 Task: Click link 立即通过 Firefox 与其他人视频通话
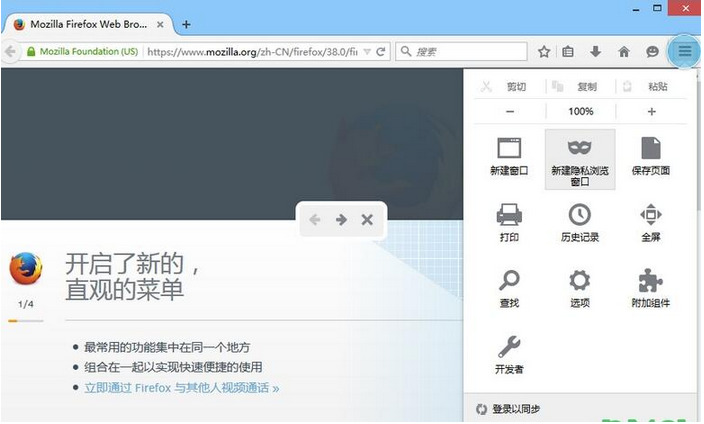(182, 388)
